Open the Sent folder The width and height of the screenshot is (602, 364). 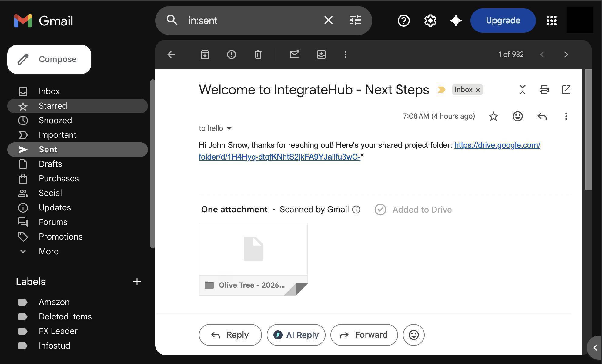[48, 149]
